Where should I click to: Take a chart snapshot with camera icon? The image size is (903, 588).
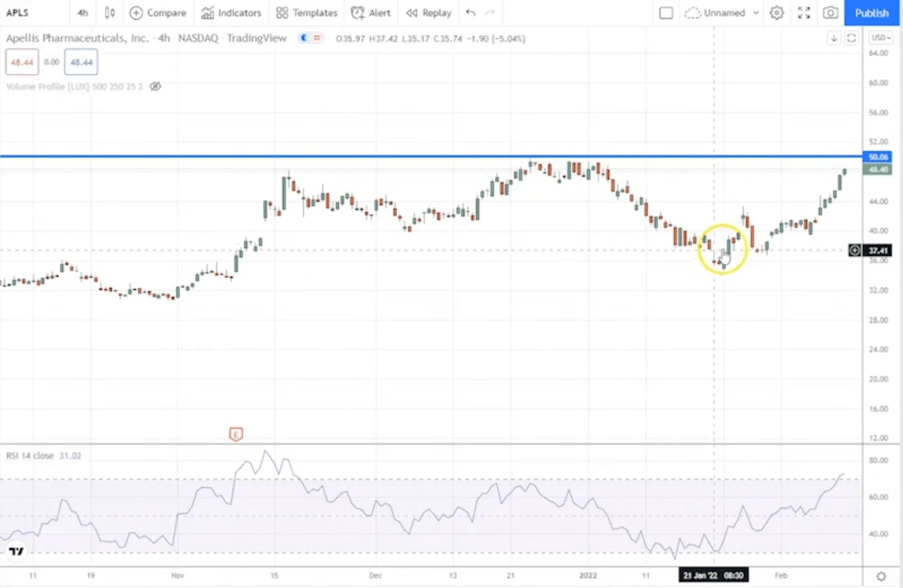tap(830, 13)
